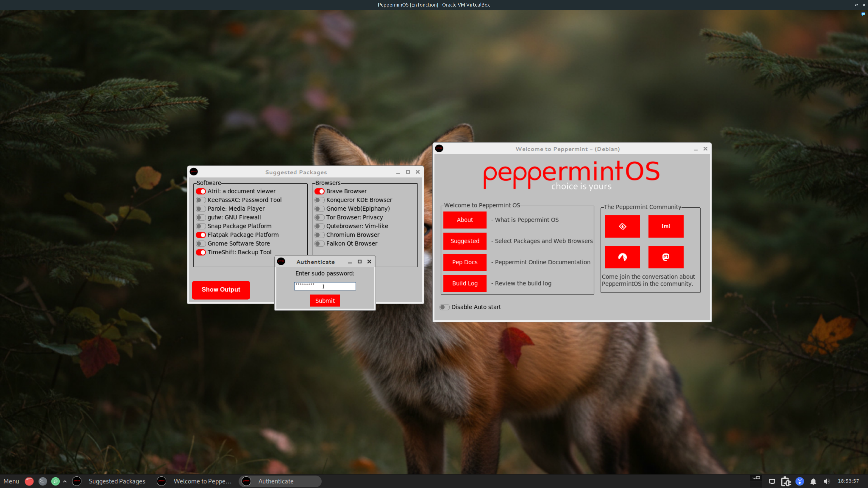This screenshot has height=488, width=868.
Task: Switch to Authenticate taskbar entry
Action: (280, 481)
